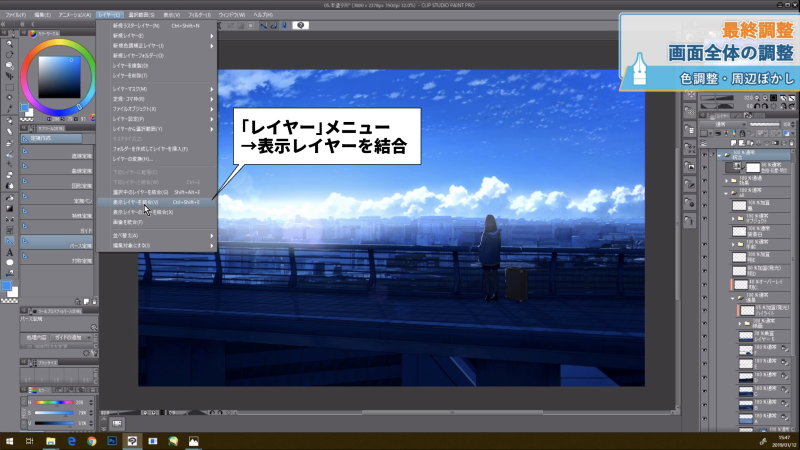The image size is (800, 450).
Task: Select the Zoom magnifier tool
Action: pyautogui.click(x=9, y=44)
